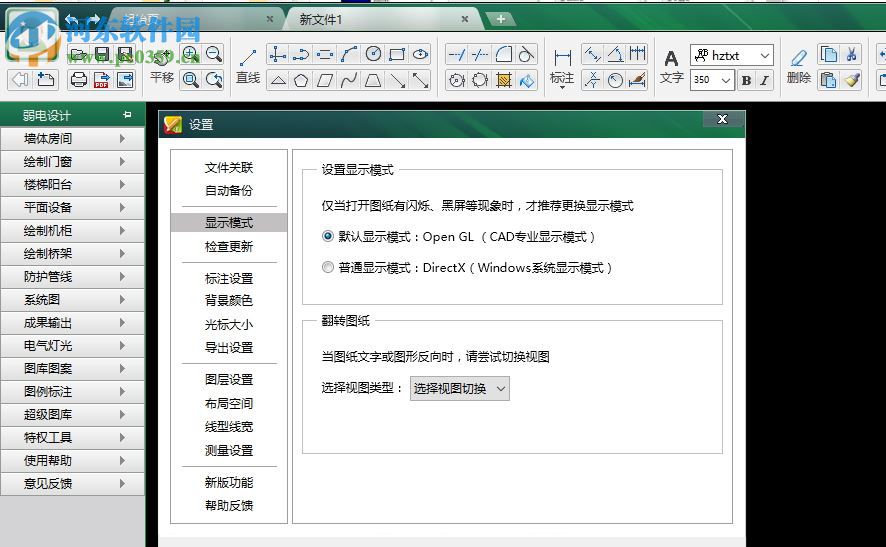Select the triangle drawing tool
This screenshot has width=886, height=547.
(x=277, y=80)
